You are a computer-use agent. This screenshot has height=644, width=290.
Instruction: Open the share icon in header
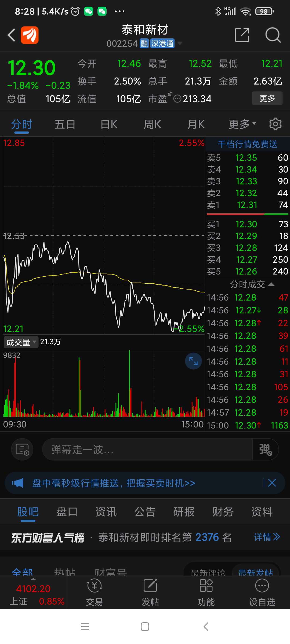point(242,35)
